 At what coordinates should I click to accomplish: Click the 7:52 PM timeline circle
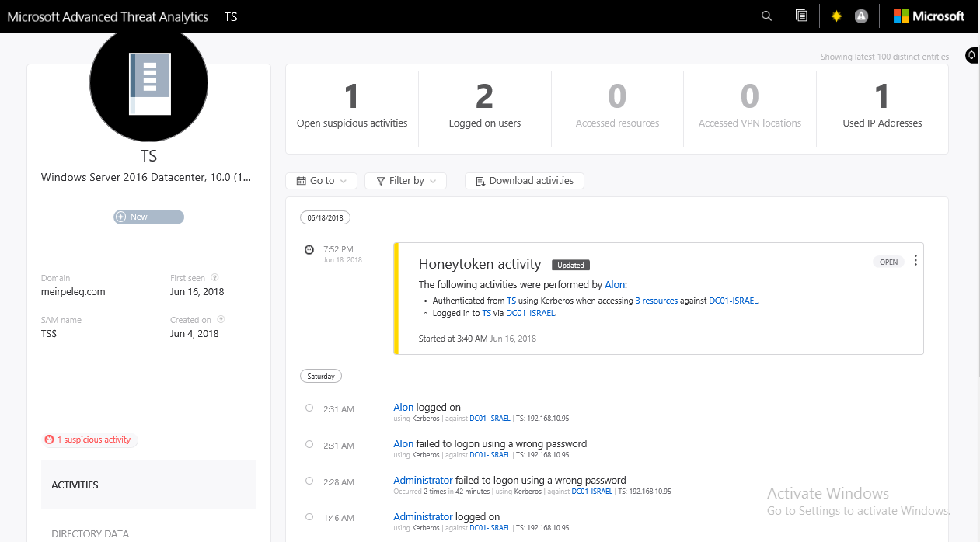click(x=309, y=249)
